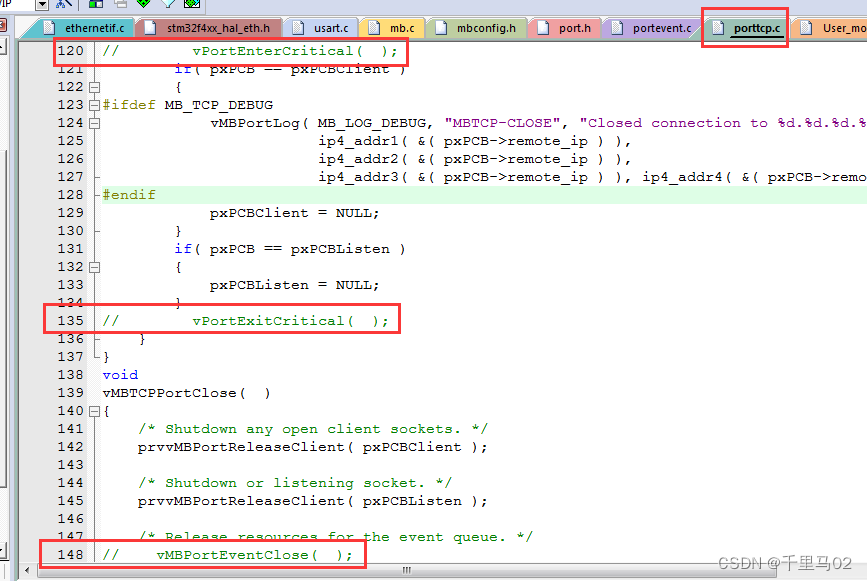Click the 'ip4_addr3(' call on line 127
This screenshot has height=581, width=867.
click(x=363, y=177)
